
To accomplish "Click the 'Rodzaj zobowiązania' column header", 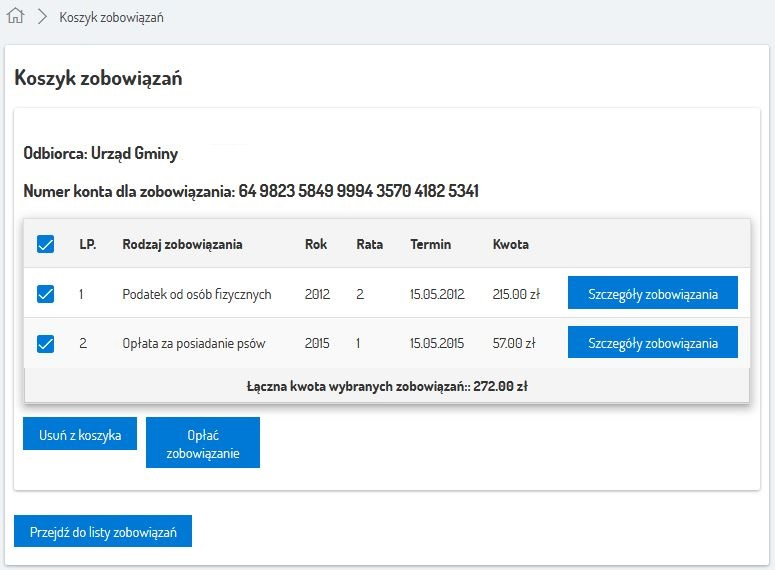I will pos(182,244).
